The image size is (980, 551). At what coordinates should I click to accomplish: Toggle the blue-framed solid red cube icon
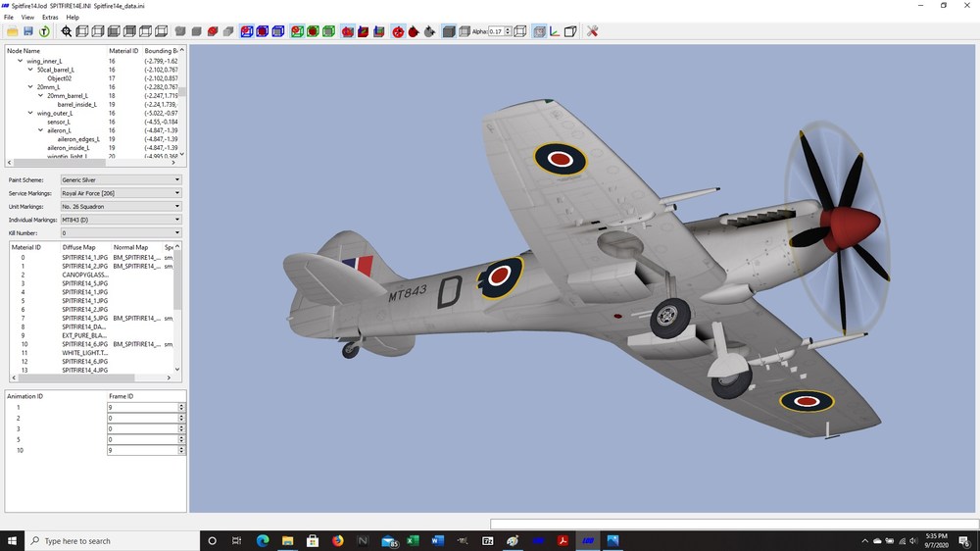point(263,31)
